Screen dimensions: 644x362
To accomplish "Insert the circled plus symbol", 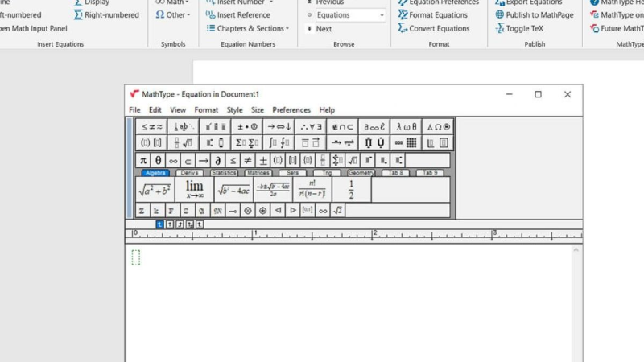I will 263,211.
